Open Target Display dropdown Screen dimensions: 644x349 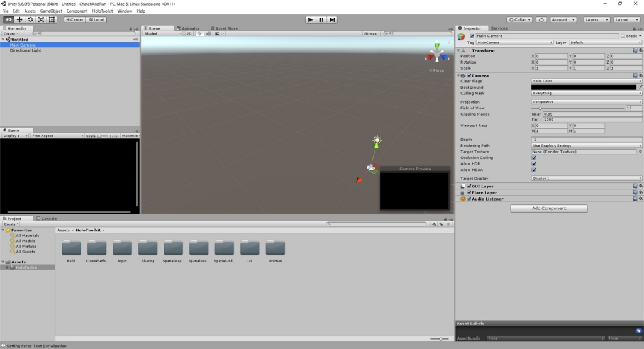tap(587, 179)
